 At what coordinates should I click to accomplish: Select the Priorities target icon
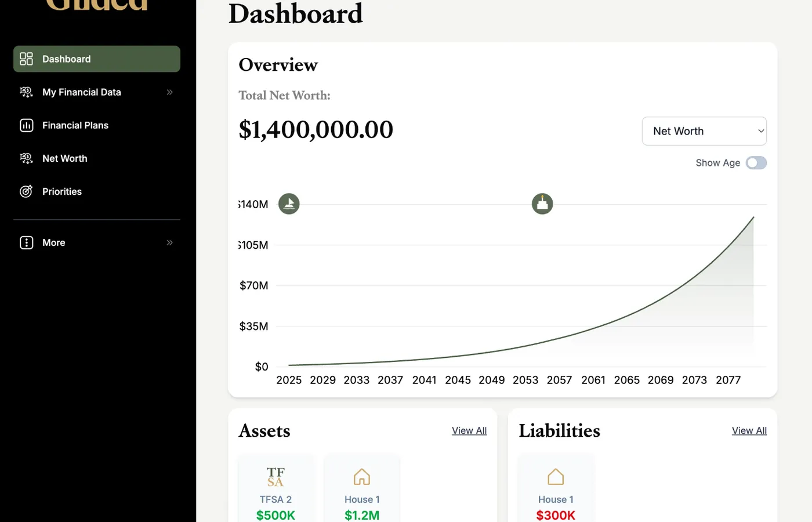coord(26,191)
